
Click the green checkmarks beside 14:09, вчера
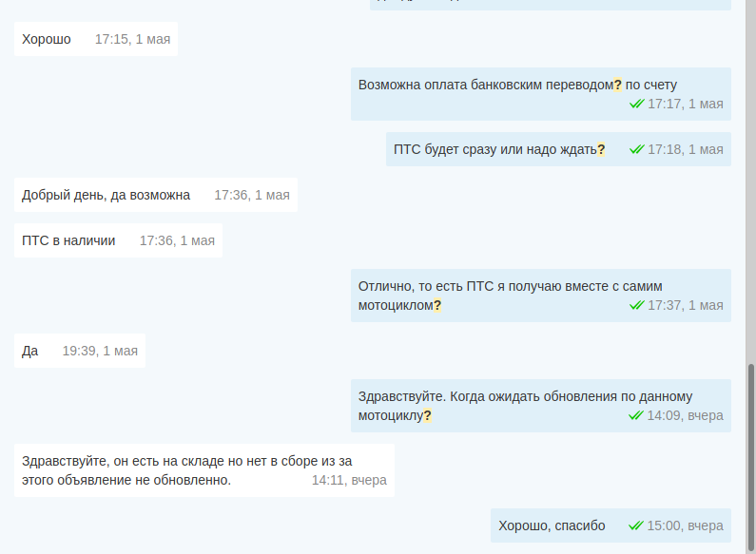pos(636,415)
